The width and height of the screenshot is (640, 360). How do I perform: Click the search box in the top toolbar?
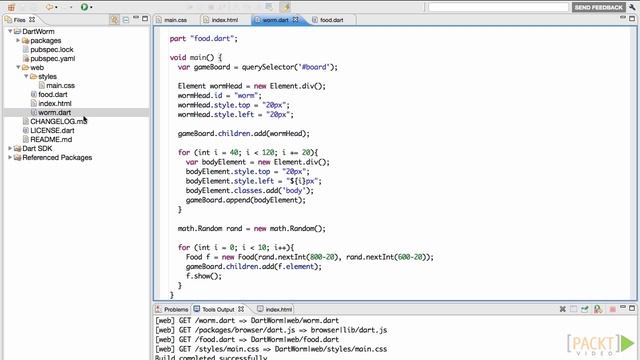click(x=498, y=7)
